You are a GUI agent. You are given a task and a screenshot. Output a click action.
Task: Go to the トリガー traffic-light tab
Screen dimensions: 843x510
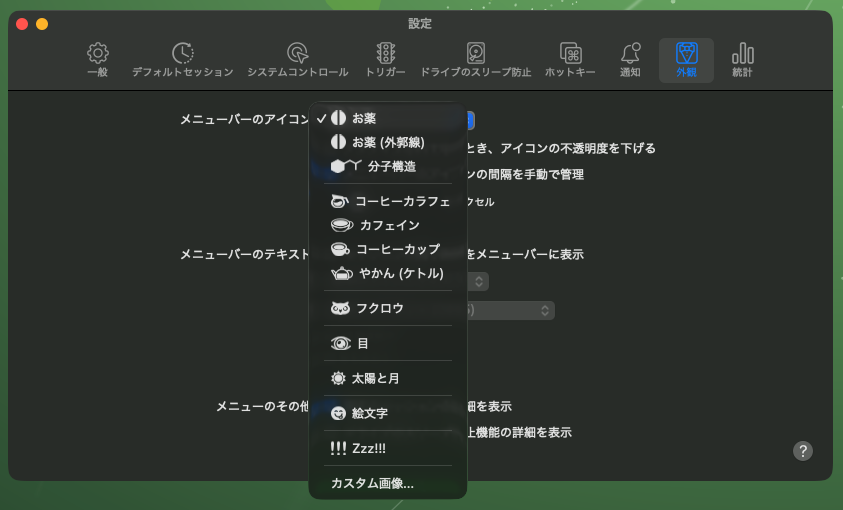[385, 60]
